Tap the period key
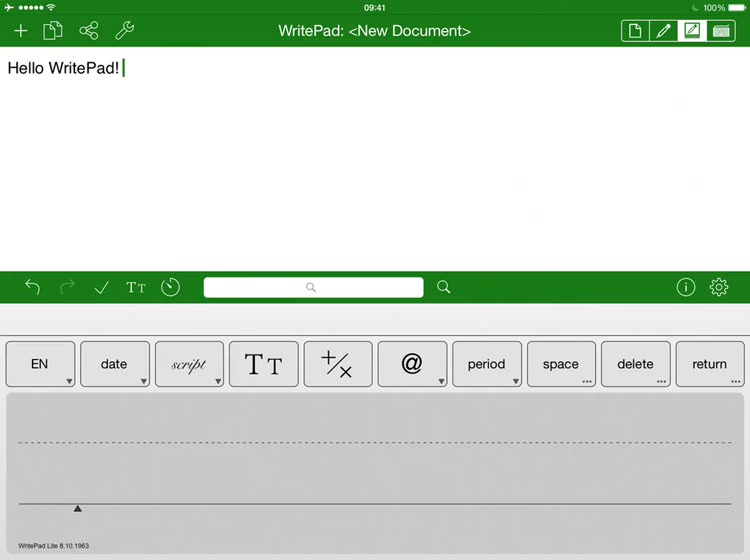750x560 pixels. [x=487, y=364]
